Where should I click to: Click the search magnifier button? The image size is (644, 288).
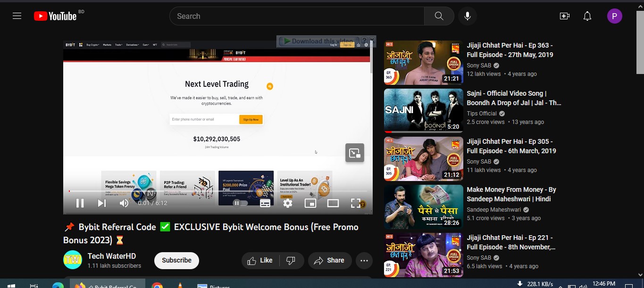pyautogui.click(x=439, y=16)
